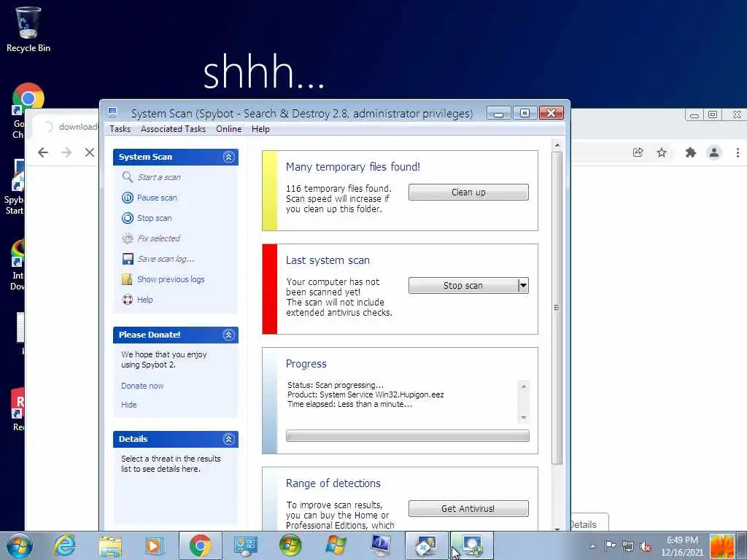This screenshot has width=747, height=560.
Task: Open Internet Explorer from the taskbar
Action: (x=64, y=545)
